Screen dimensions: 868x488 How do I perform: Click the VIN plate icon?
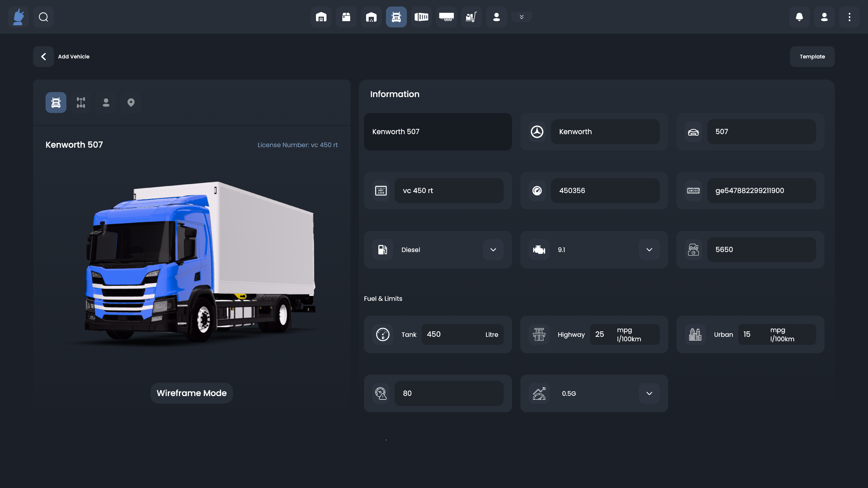[x=693, y=191]
